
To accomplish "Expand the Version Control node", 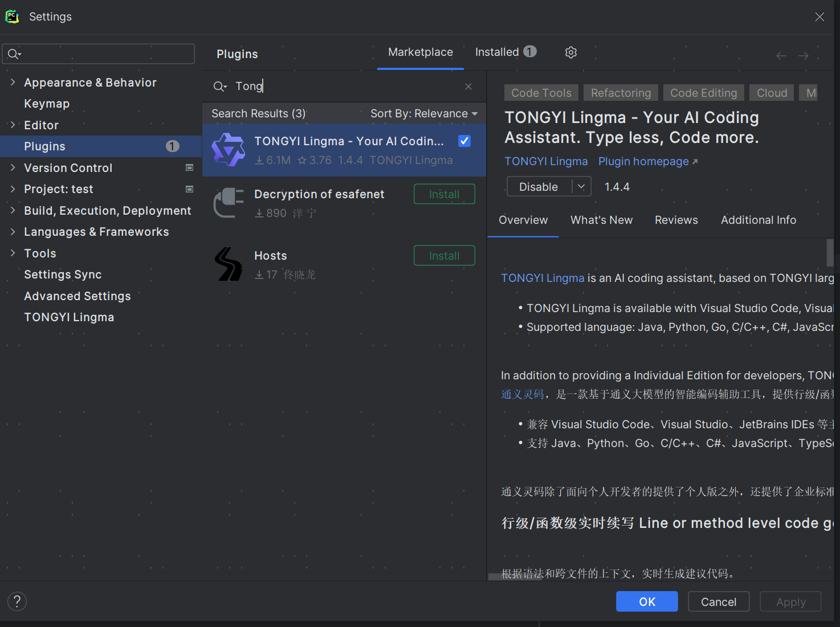I will point(13,167).
